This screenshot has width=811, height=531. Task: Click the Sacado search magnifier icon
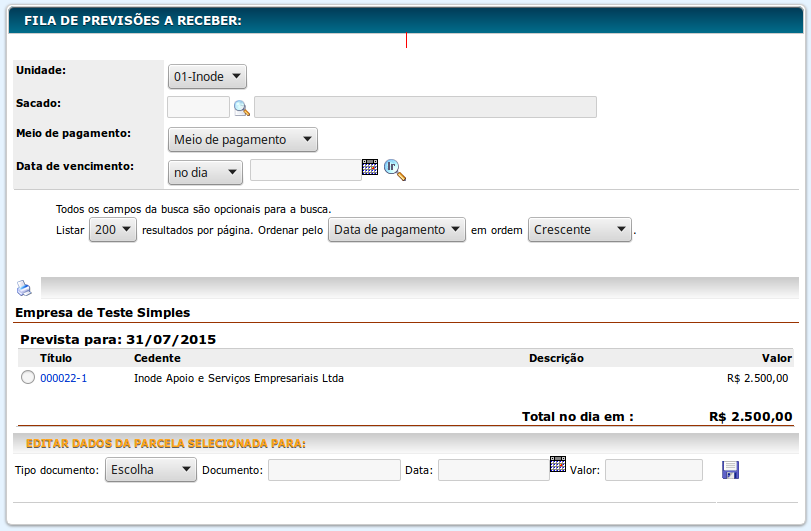tap(241, 108)
